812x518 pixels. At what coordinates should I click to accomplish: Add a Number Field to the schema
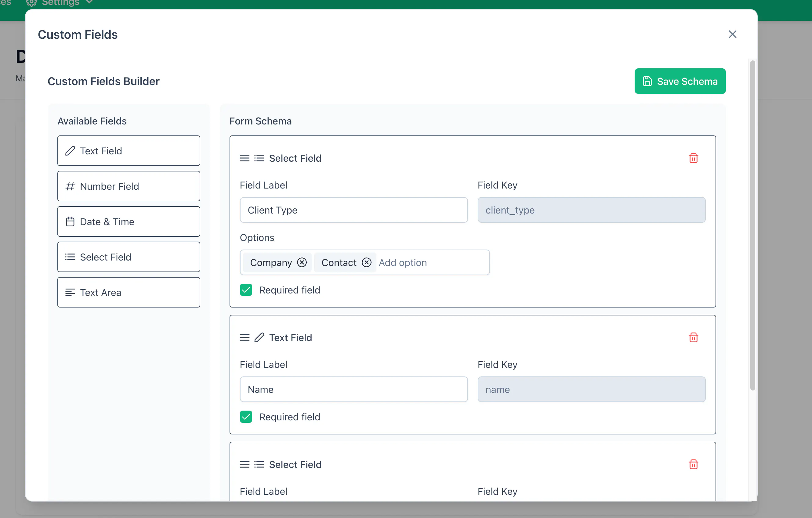tap(129, 186)
